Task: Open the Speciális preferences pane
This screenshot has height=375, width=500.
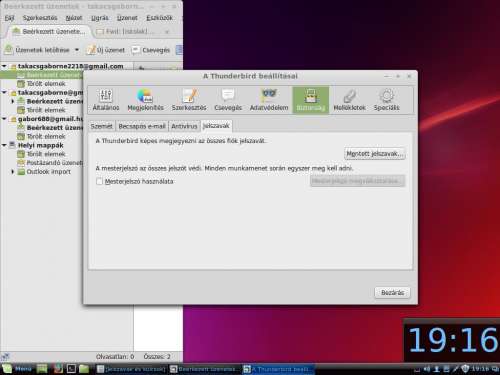Action: coord(386,100)
